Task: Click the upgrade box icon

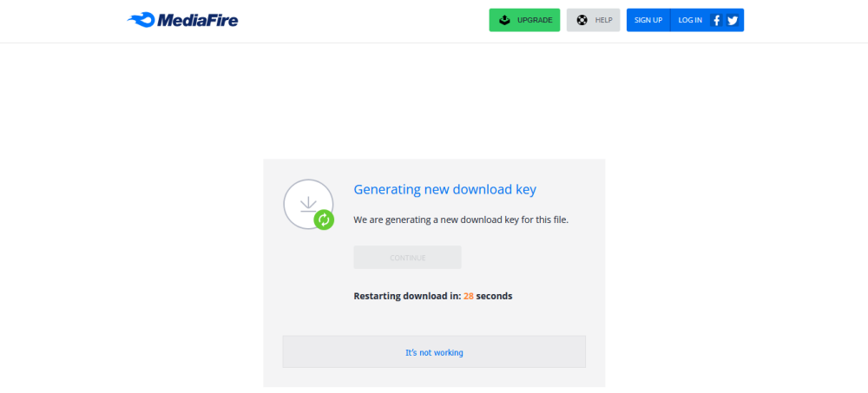Action: pyautogui.click(x=503, y=20)
